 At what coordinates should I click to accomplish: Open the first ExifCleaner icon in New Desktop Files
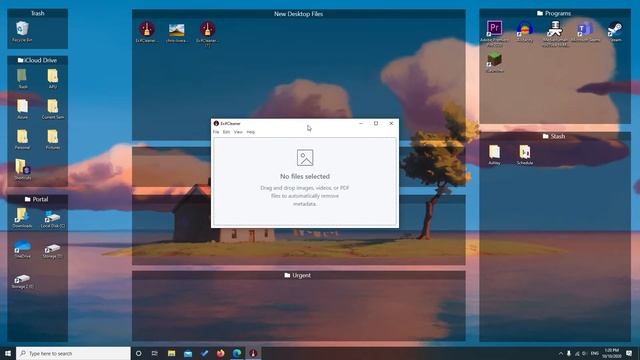pyautogui.click(x=147, y=32)
